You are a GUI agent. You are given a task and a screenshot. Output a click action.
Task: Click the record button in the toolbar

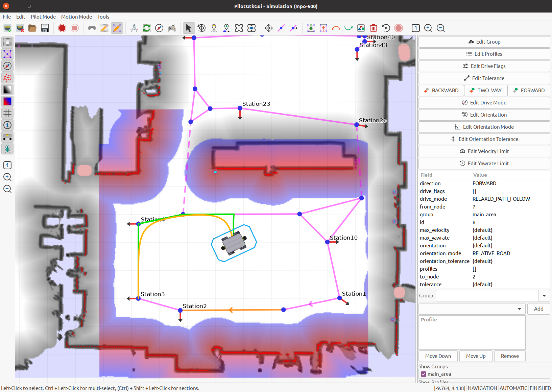pyautogui.click(x=62, y=28)
